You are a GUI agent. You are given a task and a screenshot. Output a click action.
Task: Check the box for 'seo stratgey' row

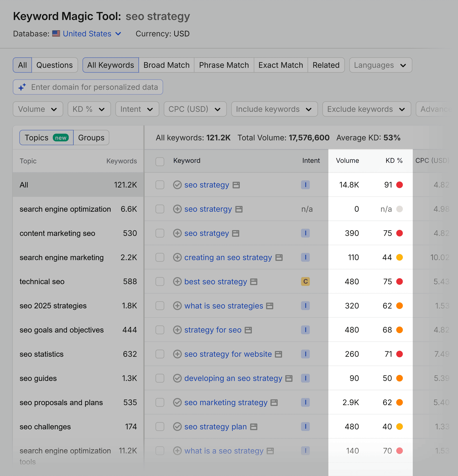pos(160,233)
